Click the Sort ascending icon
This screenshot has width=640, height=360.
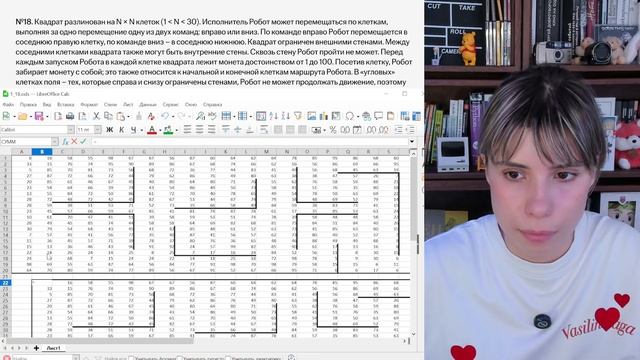point(273,116)
